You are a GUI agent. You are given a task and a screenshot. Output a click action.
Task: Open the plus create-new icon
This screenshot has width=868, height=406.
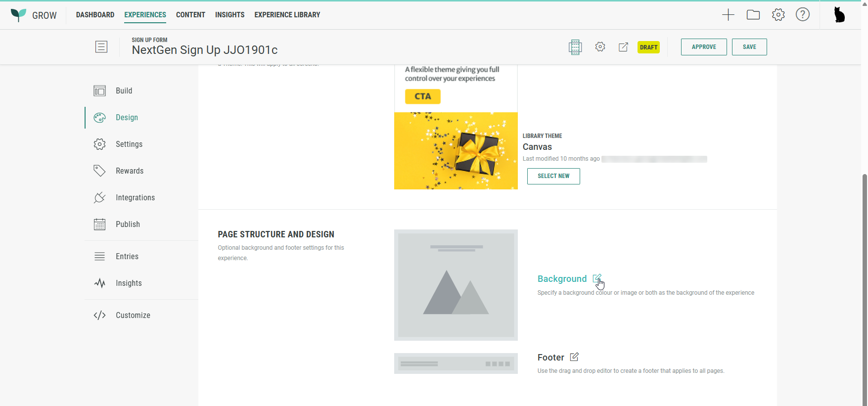728,15
